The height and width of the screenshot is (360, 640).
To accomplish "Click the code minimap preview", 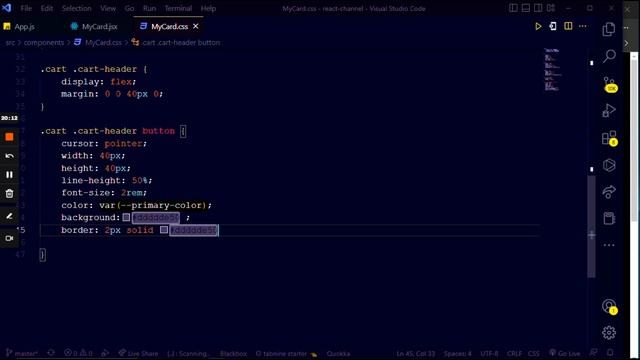I will (552, 69).
